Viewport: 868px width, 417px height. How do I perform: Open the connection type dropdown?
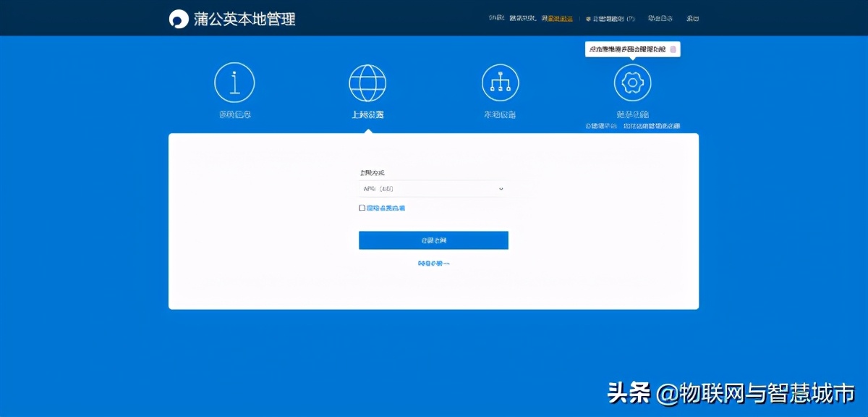[433, 188]
